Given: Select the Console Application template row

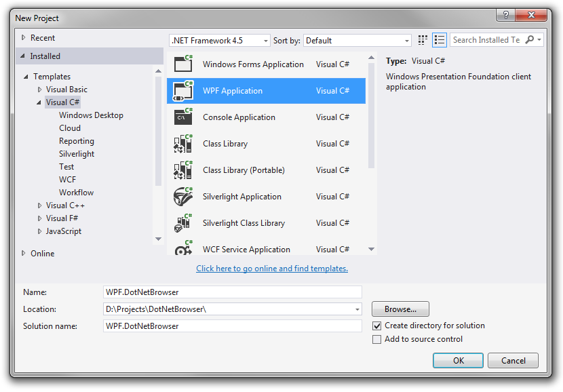Looking at the screenshot, I should click(266, 117).
